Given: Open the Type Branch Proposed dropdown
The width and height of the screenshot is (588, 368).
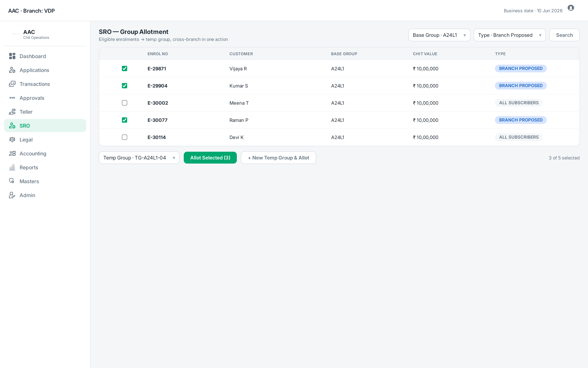Looking at the screenshot, I should (510, 35).
